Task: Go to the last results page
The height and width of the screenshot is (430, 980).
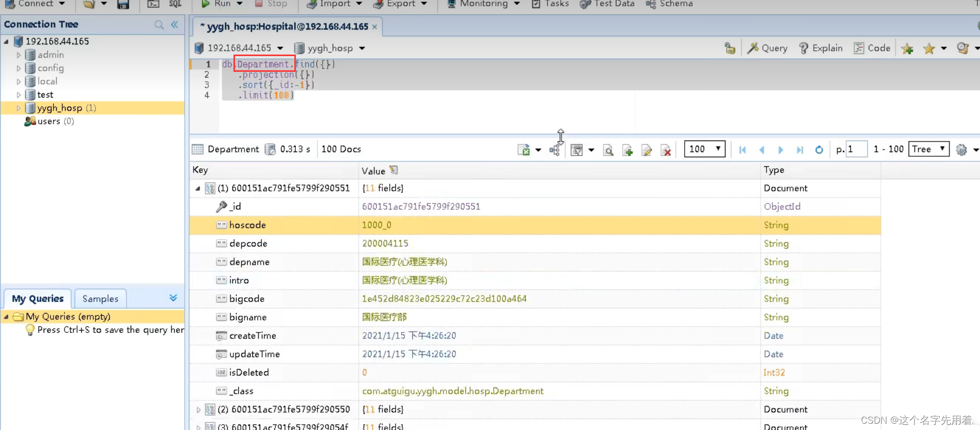Action: pyautogui.click(x=800, y=150)
